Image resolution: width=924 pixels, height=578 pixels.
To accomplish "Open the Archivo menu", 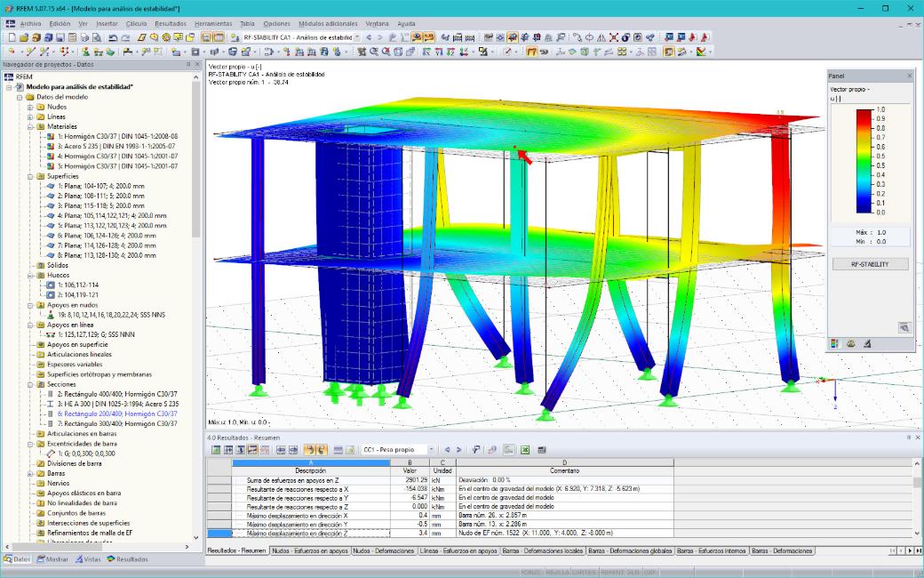I will coord(30,24).
